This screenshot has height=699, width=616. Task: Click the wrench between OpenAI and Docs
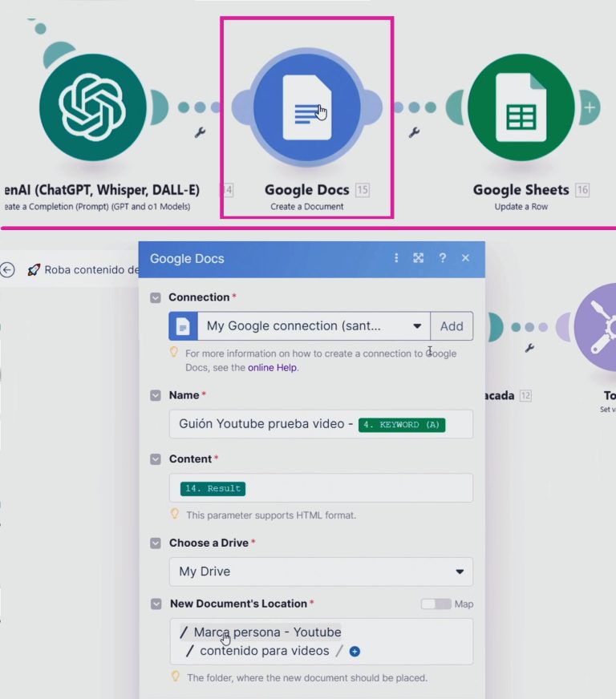200,132
